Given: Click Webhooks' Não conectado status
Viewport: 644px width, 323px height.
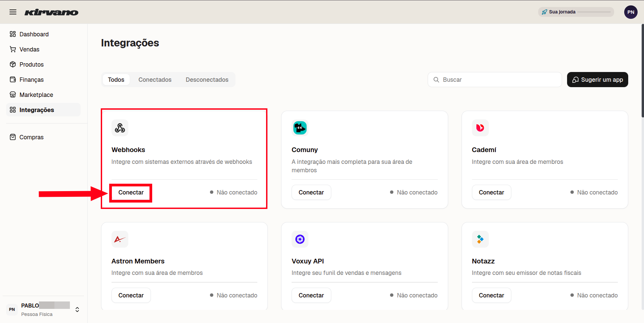Looking at the screenshot, I should pos(233,192).
